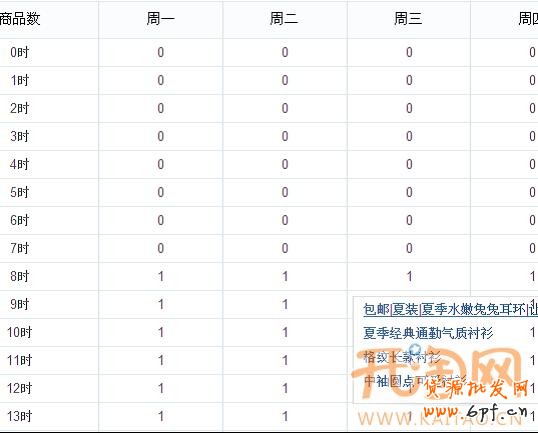This screenshot has height=433, width=538.
Task: Click the 周三 value at 8时
Action: click(x=409, y=276)
